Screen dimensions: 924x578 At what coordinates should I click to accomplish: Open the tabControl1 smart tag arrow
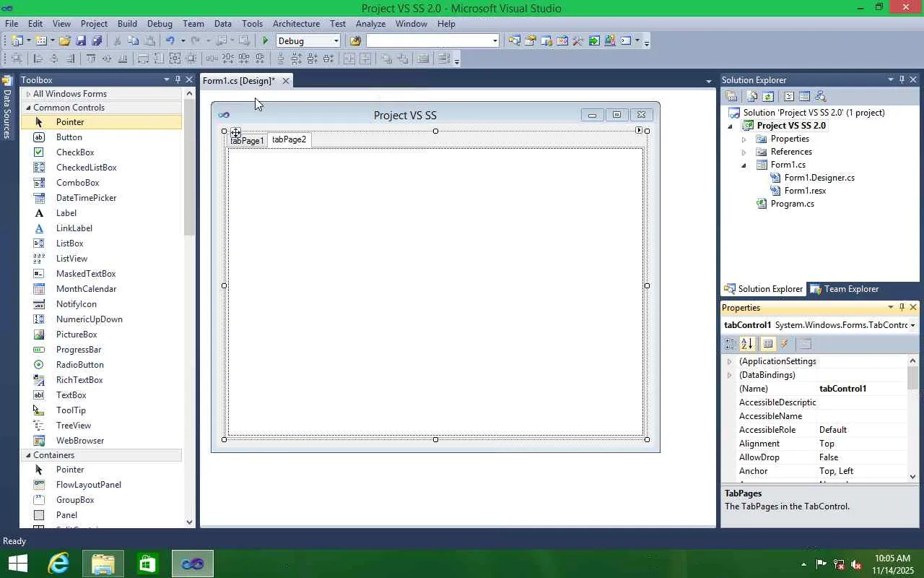click(639, 130)
